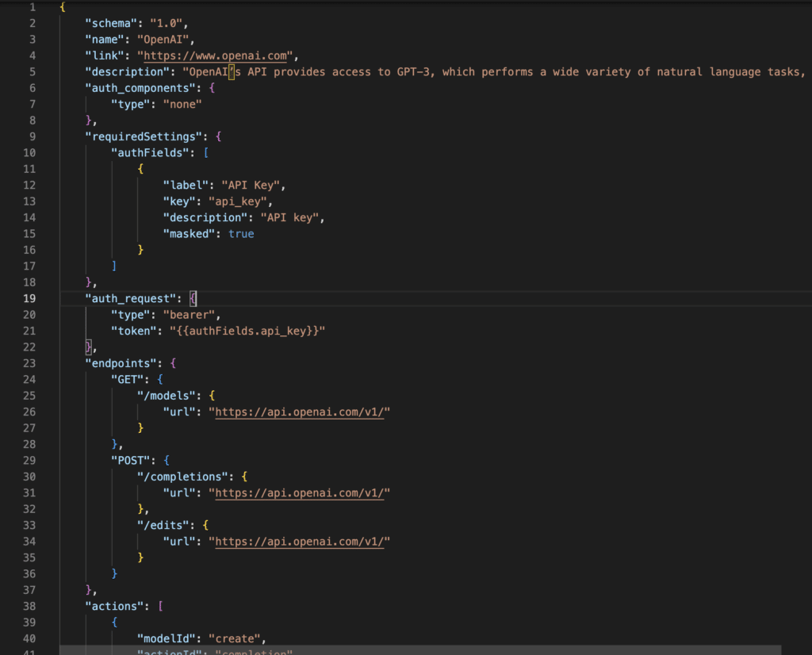Select the true value of masked
The height and width of the screenshot is (655, 812).
tap(241, 234)
